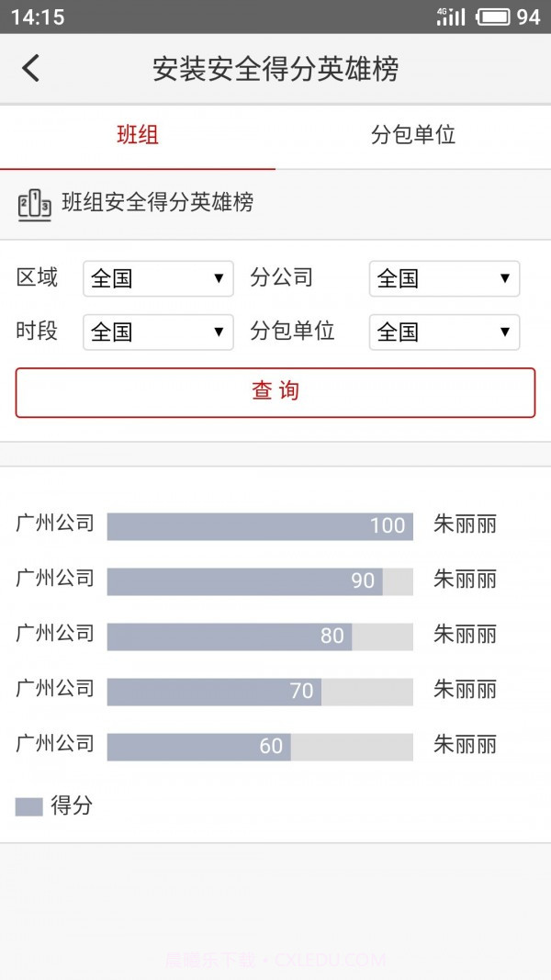Click the back arrow icon
Viewport: 551px width, 980px height.
tap(30, 69)
